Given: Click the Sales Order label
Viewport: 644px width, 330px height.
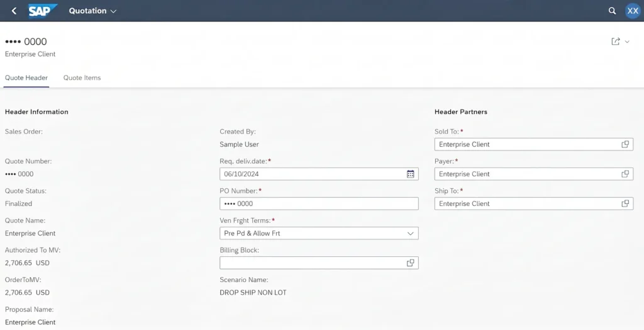Looking at the screenshot, I should [24, 132].
